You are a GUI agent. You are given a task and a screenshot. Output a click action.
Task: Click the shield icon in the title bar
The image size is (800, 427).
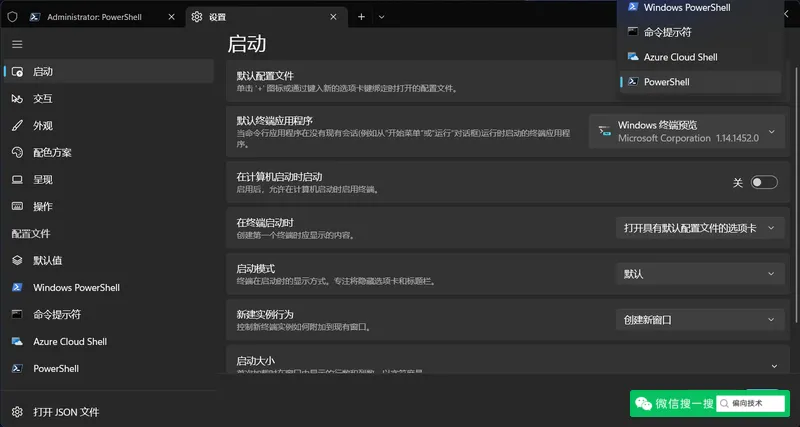(12, 17)
